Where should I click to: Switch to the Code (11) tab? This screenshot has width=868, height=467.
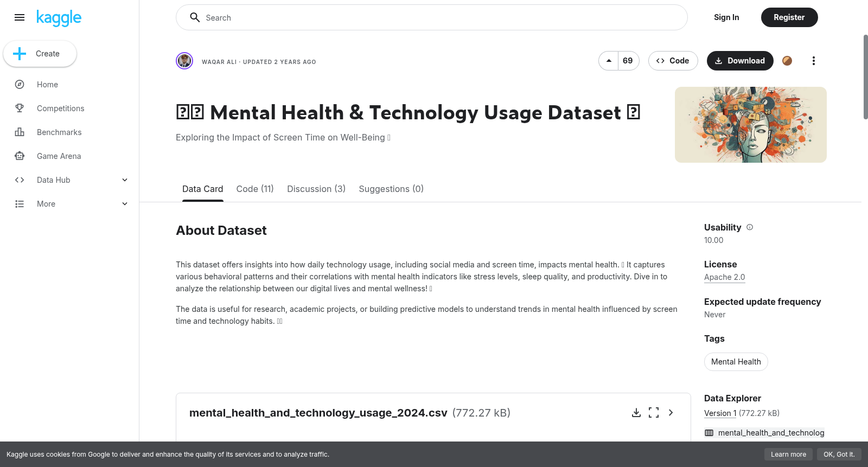click(x=255, y=189)
